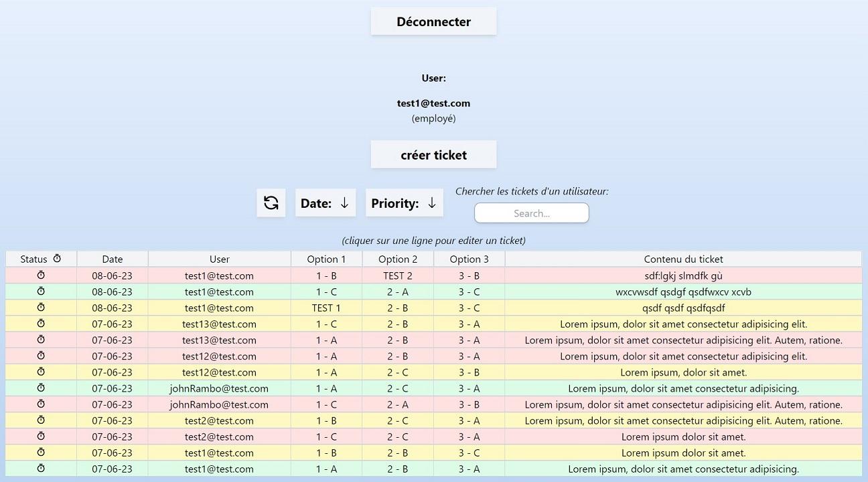868x482 pixels.
Task: Focus the user ticket Search field
Action: point(532,213)
